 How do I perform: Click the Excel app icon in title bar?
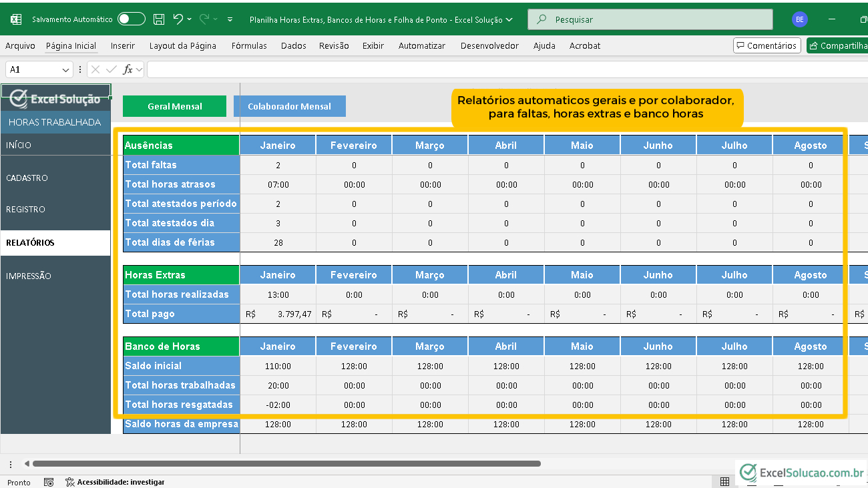pyautogui.click(x=16, y=19)
